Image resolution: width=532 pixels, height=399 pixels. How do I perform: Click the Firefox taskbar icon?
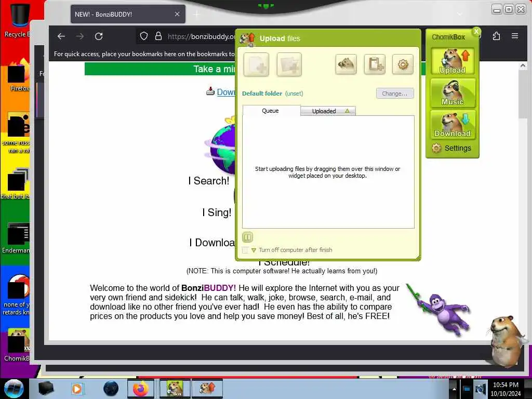tap(140, 389)
